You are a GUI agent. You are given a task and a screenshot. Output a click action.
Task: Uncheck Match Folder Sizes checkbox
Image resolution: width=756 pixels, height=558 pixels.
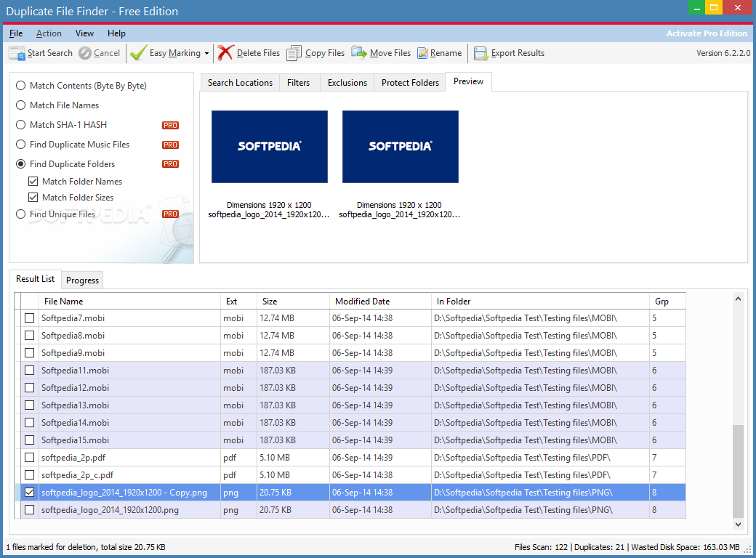(x=33, y=198)
